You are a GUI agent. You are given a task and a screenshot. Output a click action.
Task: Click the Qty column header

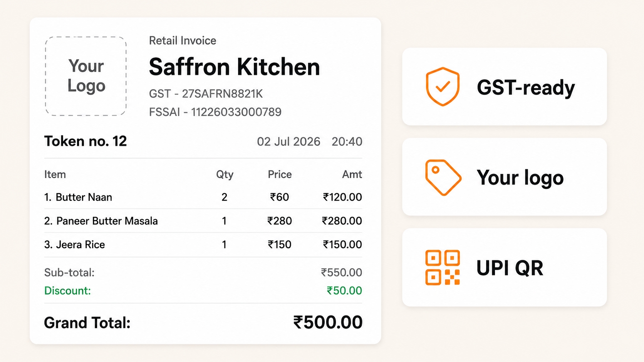coord(225,175)
